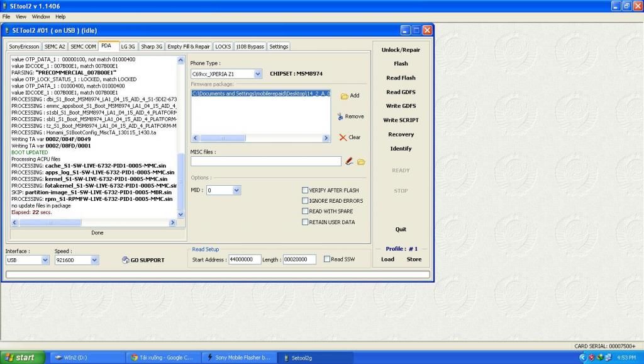Open the Help menu
Screen dimensions: 644x364
(x=60, y=17)
